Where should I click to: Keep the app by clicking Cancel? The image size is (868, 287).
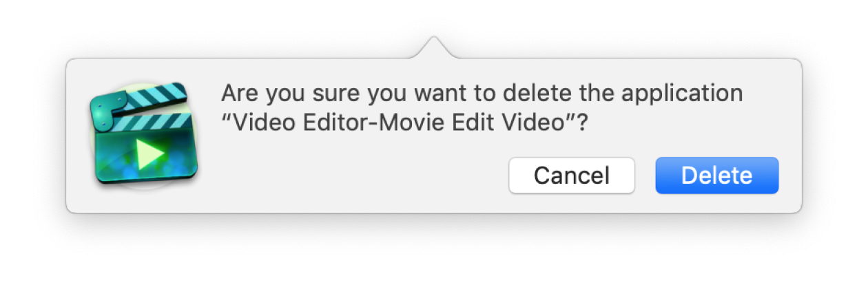572,176
